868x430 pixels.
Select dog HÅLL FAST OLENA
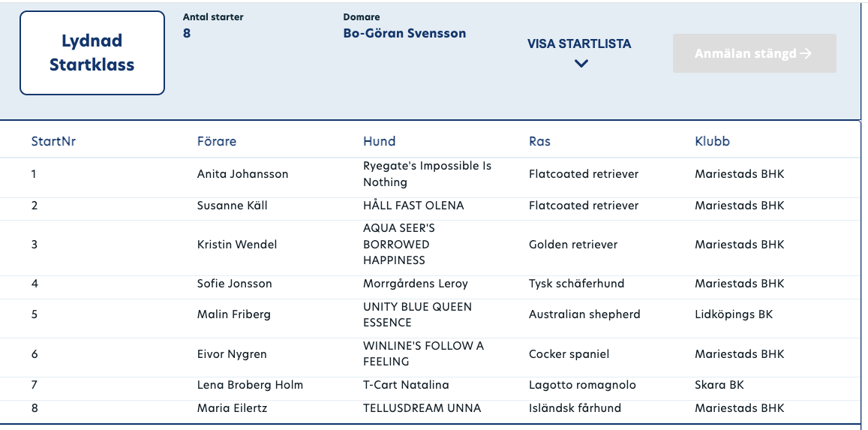pos(413,206)
